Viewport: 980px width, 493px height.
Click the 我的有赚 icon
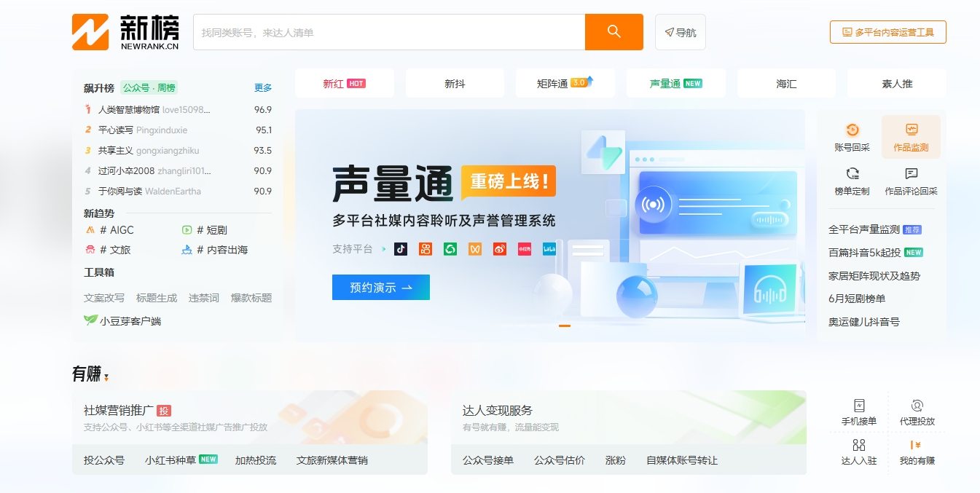[917, 445]
